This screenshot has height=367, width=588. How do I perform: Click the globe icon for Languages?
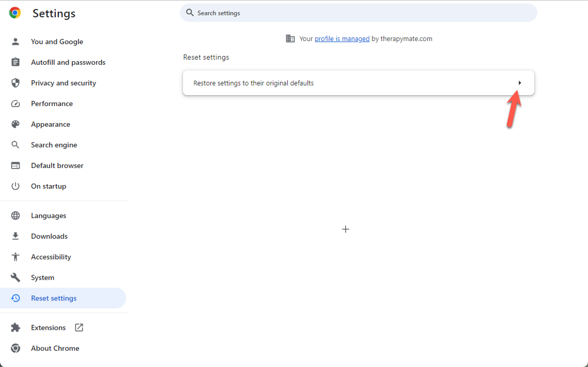click(x=16, y=216)
